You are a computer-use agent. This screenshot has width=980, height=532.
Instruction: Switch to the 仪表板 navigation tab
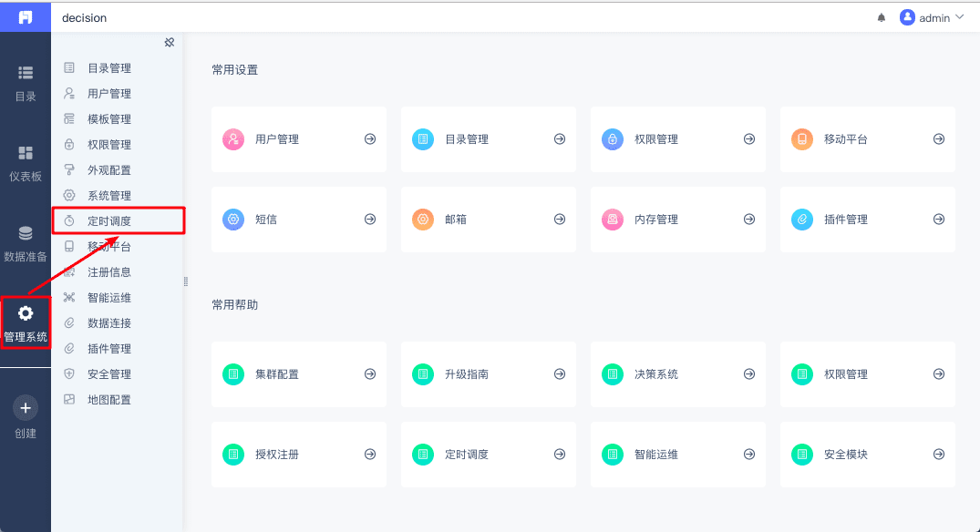[26, 163]
